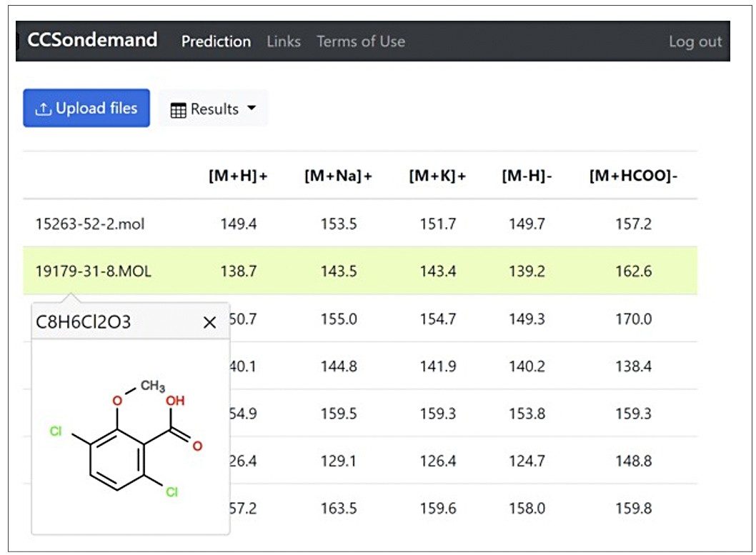The height and width of the screenshot is (555, 756).
Task: Click the 153.8 value cell
Action: (x=527, y=414)
